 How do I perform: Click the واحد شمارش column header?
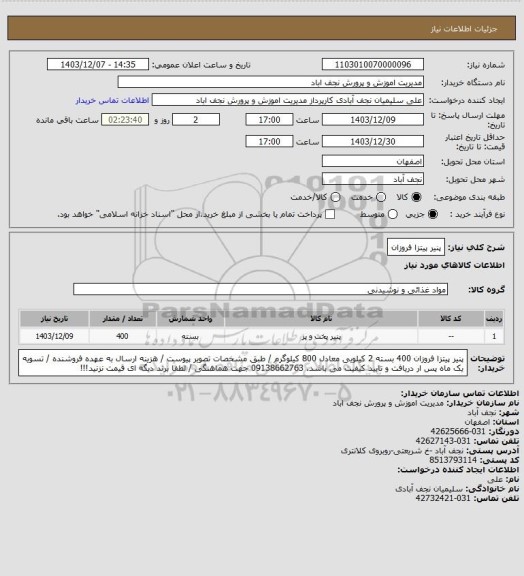pyautogui.click(x=190, y=318)
